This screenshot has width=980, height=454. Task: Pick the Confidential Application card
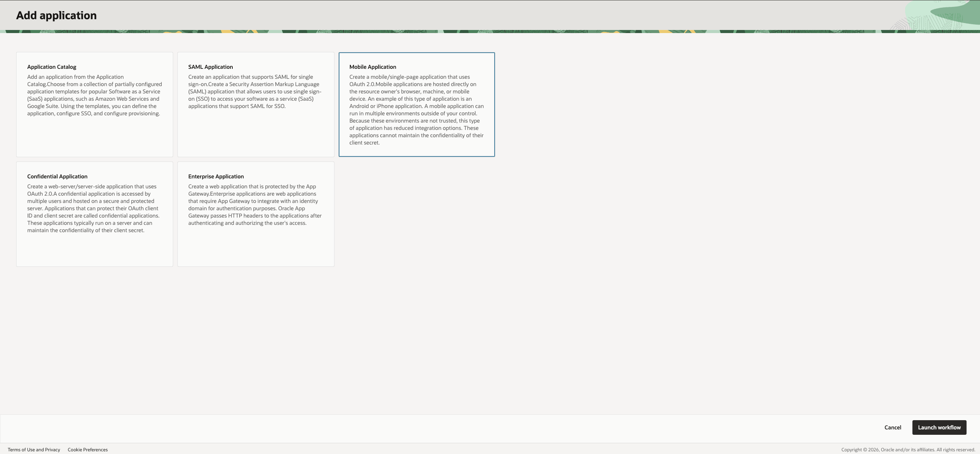pyautogui.click(x=94, y=214)
